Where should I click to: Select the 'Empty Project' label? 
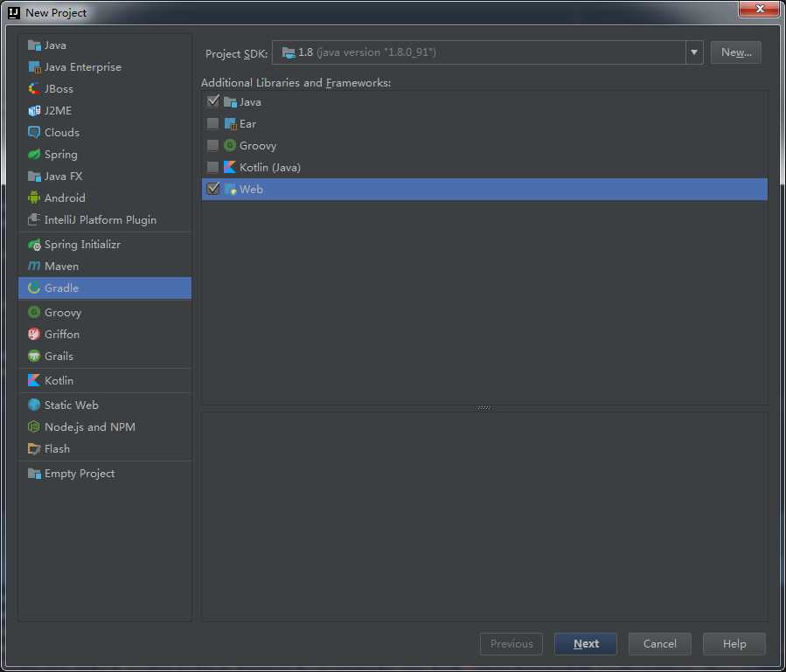pyautogui.click(x=80, y=474)
